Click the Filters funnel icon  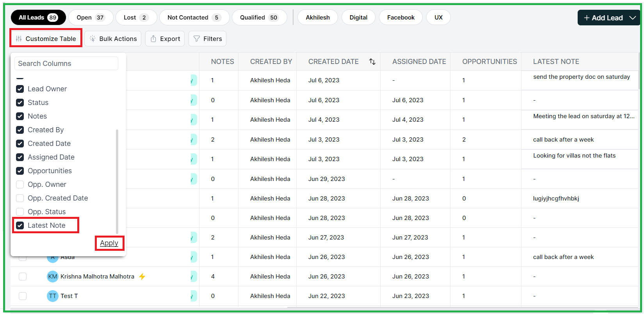point(197,39)
